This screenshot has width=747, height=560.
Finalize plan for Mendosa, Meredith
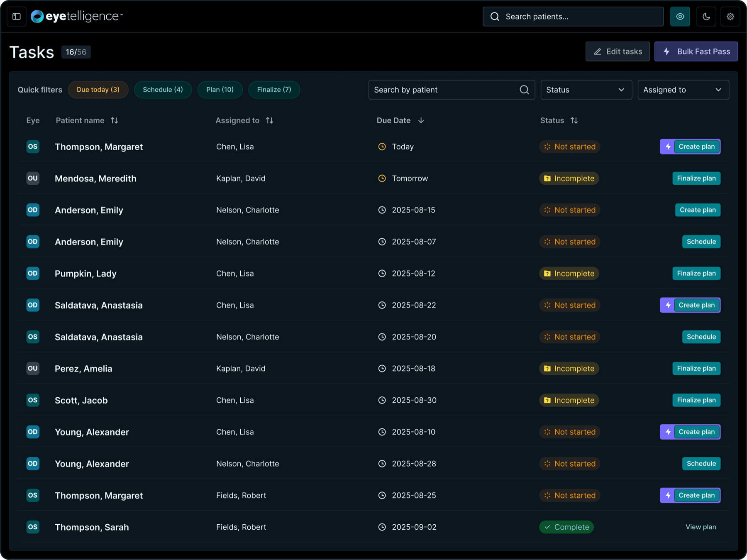click(x=696, y=179)
